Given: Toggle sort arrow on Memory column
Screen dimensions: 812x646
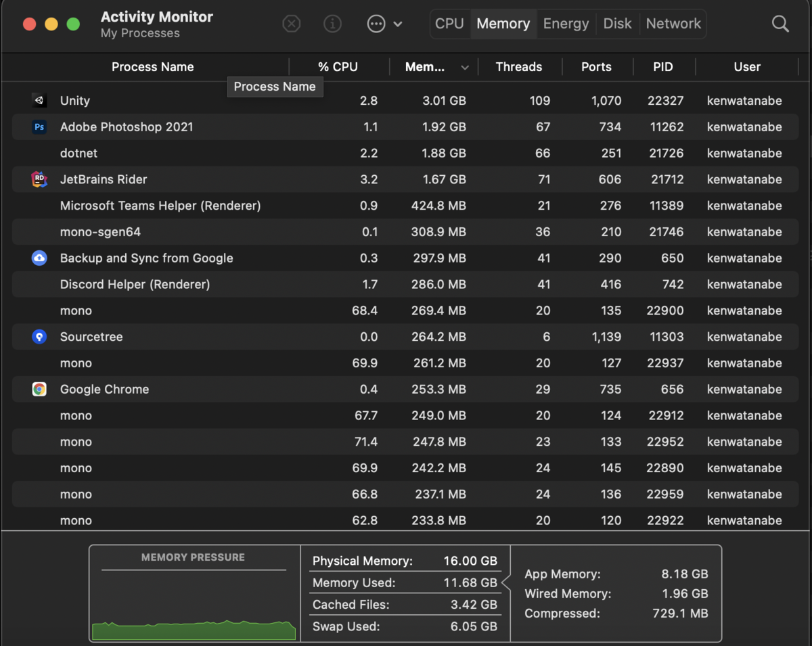Looking at the screenshot, I should tap(465, 68).
